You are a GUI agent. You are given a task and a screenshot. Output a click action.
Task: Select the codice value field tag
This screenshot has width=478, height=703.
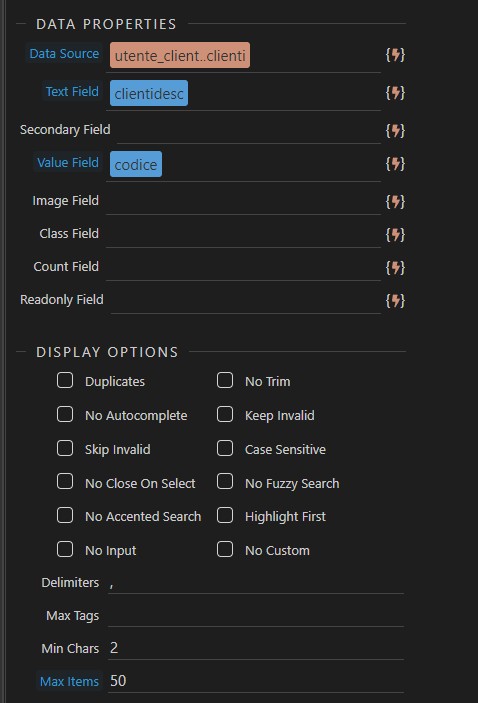click(x=136, y=164)
